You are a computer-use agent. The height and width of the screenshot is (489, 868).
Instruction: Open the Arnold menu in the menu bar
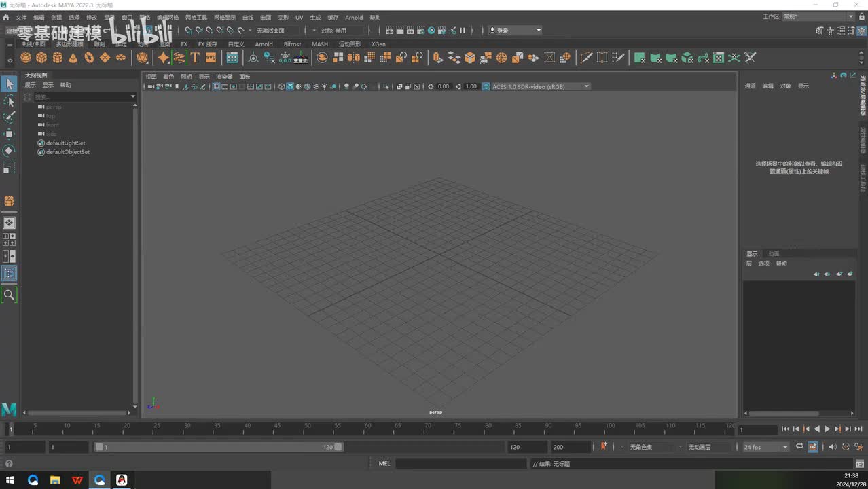354,18
